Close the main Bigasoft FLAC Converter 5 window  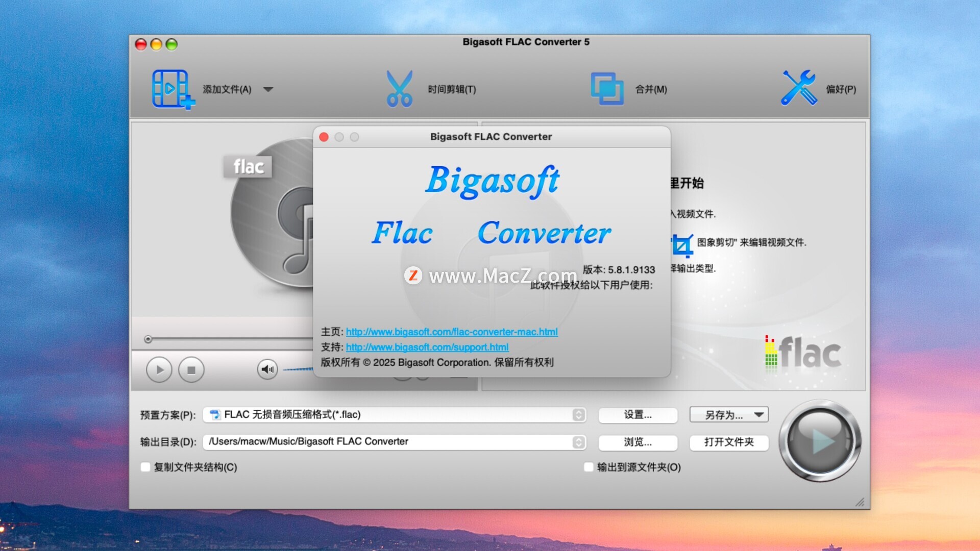(x=141, y=45)
